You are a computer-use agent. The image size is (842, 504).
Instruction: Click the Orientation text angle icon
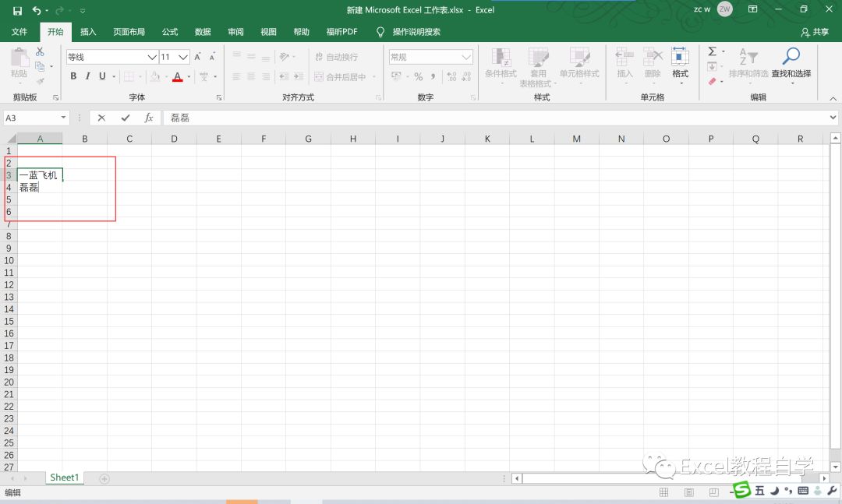pos(285,57)
